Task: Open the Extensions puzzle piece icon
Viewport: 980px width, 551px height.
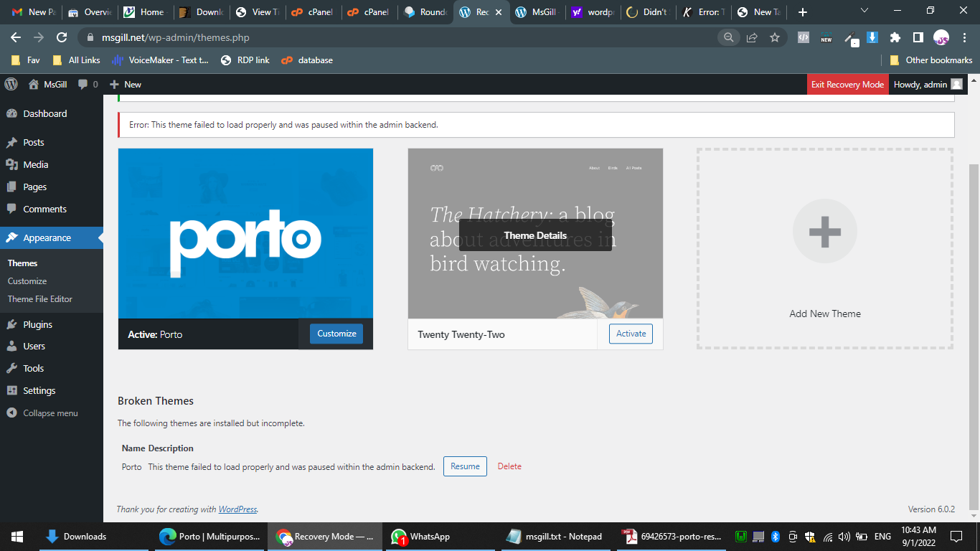Action: 895,37
